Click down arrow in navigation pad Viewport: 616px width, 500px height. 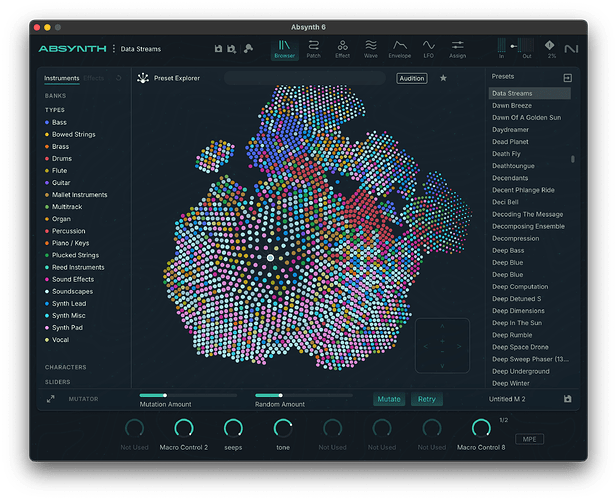pyautogui.click(x=442, y=366)
